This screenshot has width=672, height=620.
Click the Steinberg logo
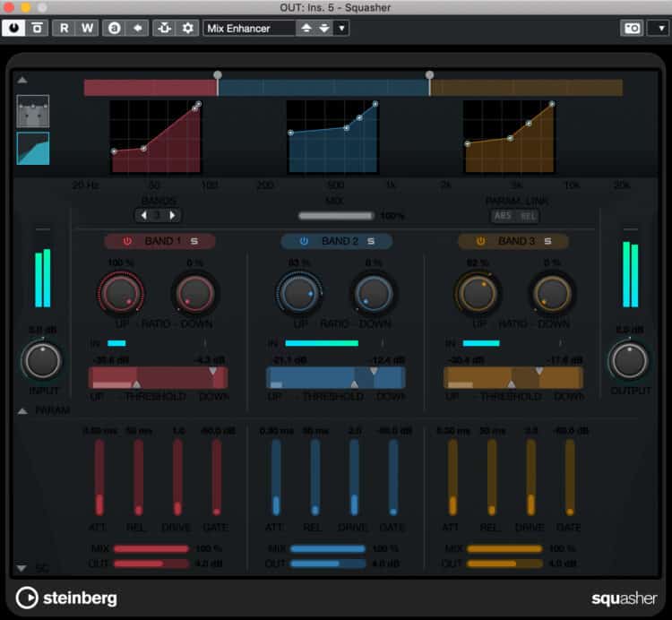(x=66, y=598)
